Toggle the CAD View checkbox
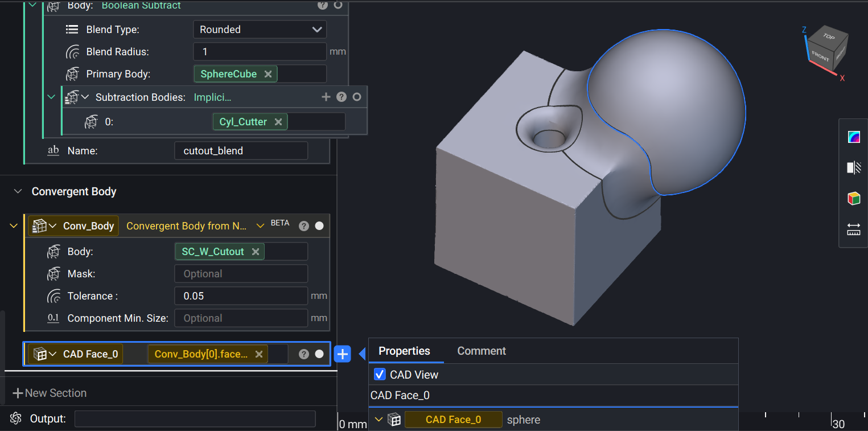 [x=380, y=375]
